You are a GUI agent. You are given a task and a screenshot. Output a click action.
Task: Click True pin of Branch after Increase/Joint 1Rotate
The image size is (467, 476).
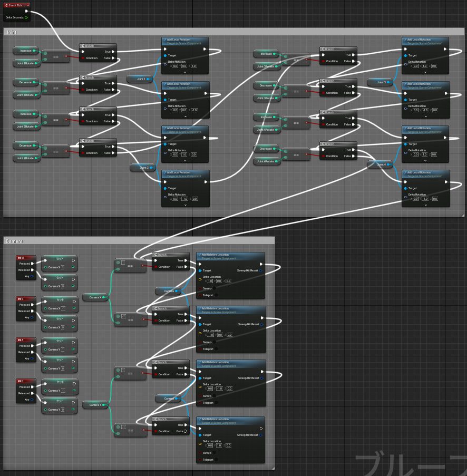point(113,52)
